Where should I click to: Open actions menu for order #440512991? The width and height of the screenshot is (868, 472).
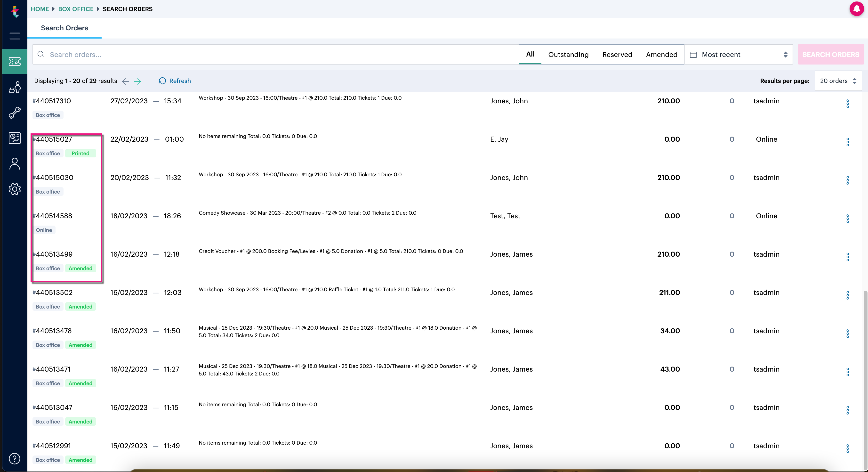pyautogui.click(x=847, y=448)
